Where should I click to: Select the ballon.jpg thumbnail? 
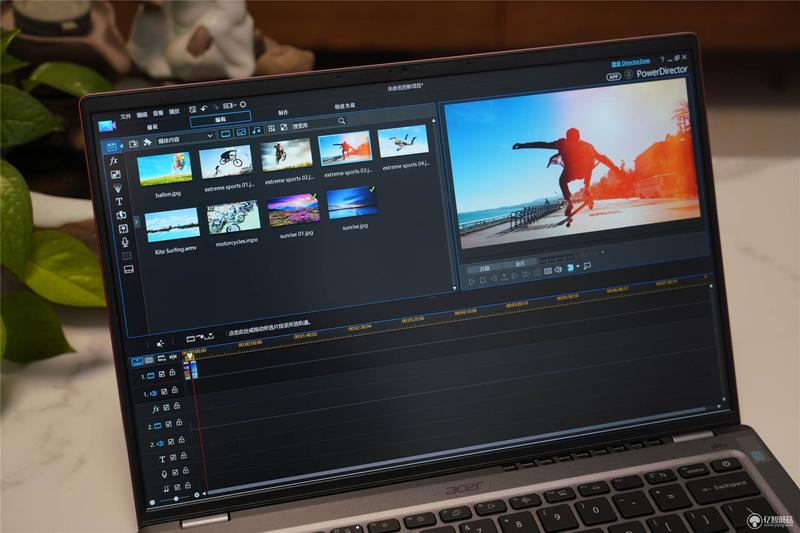coord(165,169)
